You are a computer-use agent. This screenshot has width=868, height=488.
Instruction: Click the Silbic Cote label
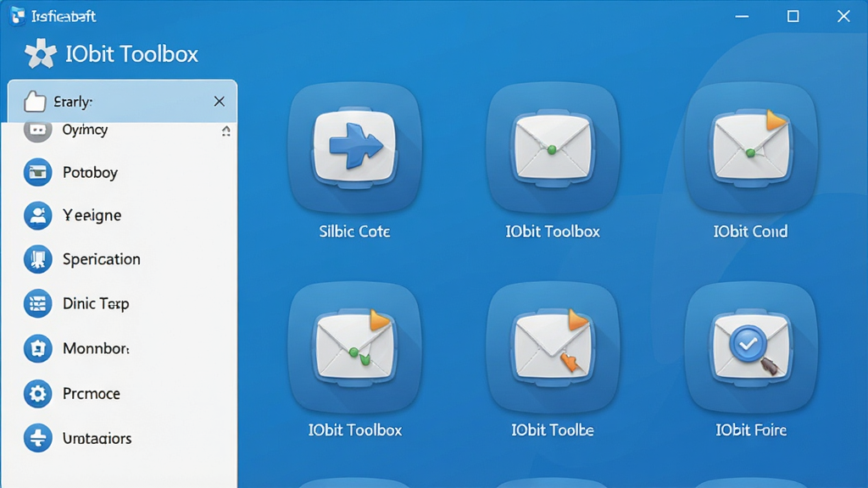point(355,231)
